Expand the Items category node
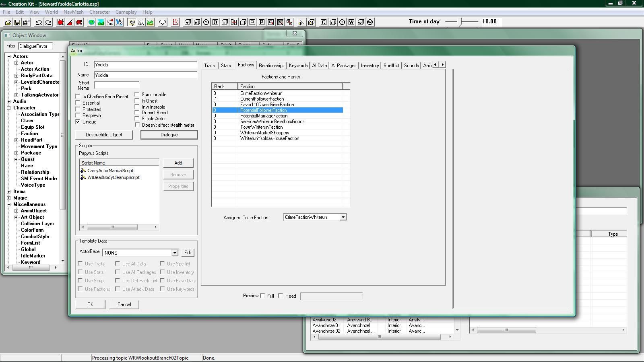This screenshot has width=644, height=362. (x=9, y=191)
